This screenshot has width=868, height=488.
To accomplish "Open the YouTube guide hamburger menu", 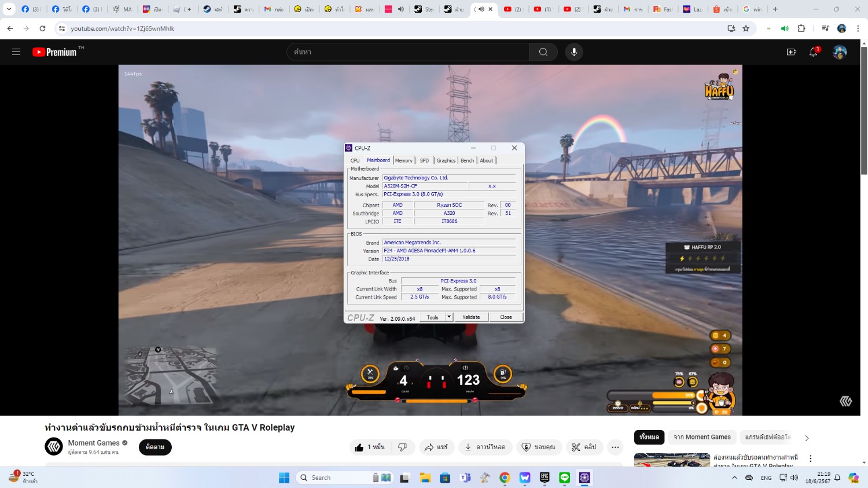I will coord(16,52).
